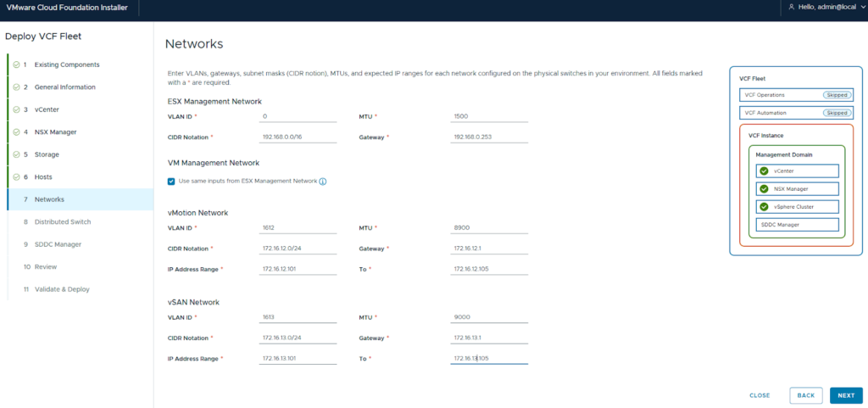Click the completed check icon for Storage step
Screen dimensions: 868x408
15,154
